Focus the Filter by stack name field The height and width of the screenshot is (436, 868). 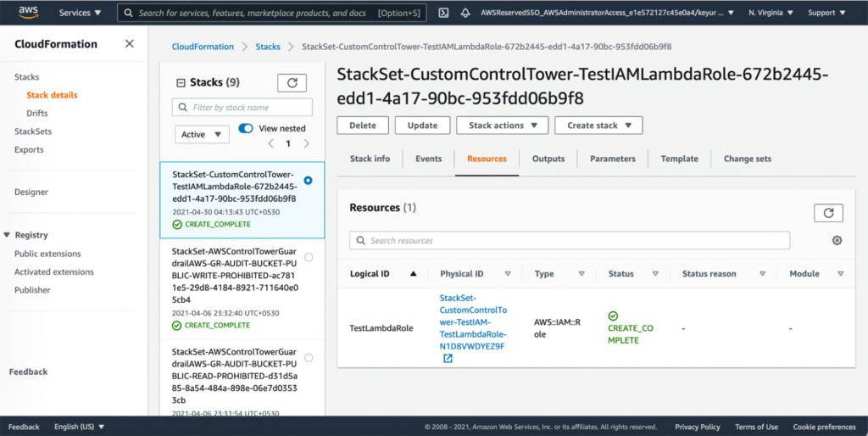tap(242, 108)
